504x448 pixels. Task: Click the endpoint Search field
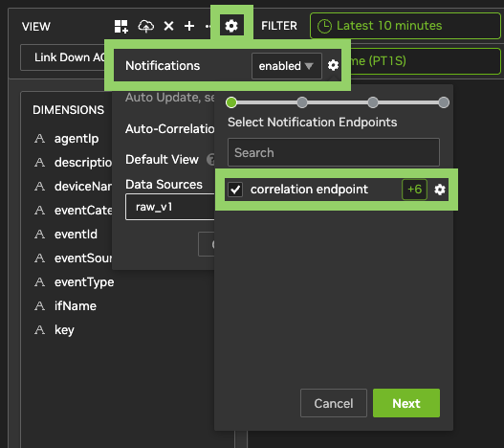(334, 152)
